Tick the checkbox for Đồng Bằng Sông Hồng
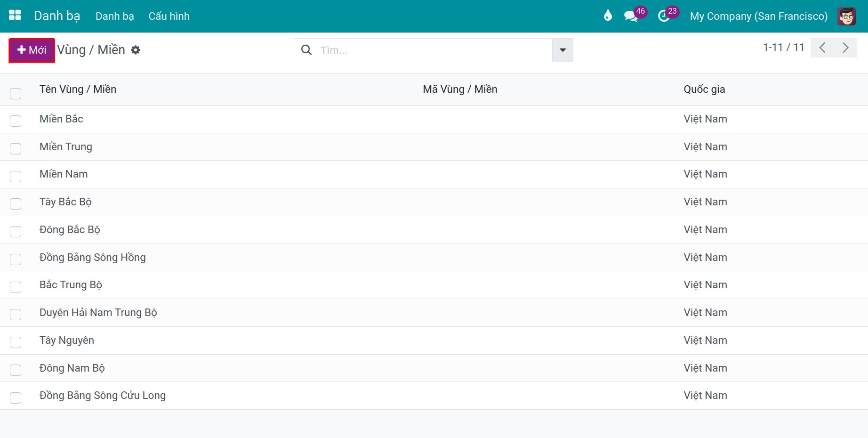 pyautogui.click(x=16, y=259)
